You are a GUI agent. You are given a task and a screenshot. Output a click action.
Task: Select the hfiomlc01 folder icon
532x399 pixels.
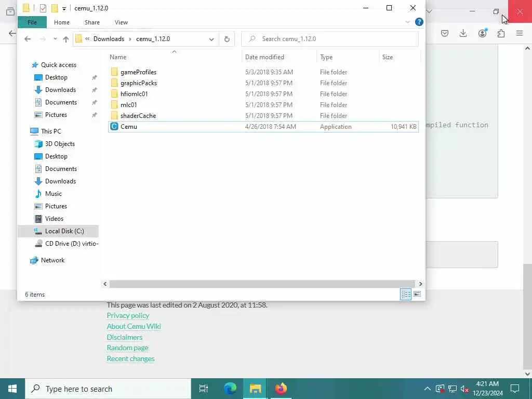point(114,94)
